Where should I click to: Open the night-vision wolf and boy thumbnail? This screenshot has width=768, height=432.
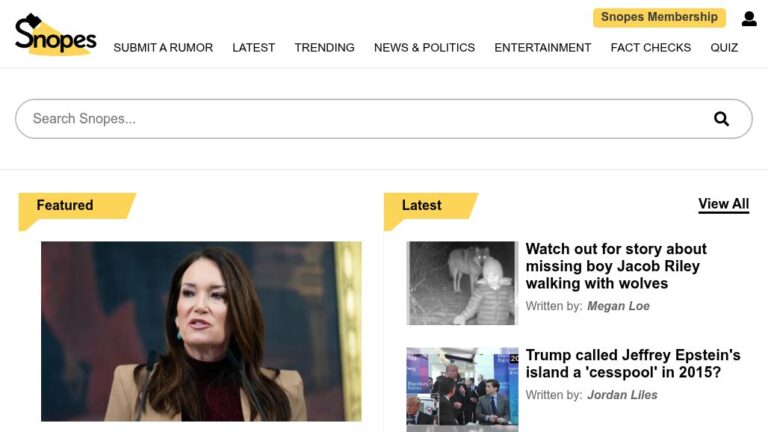click(x=462, y=283)
